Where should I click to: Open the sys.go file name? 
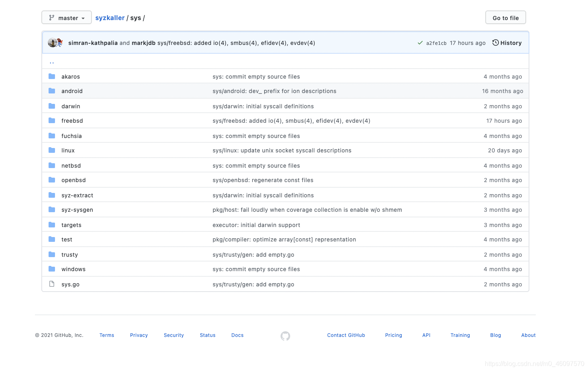[x=70, y=284]
